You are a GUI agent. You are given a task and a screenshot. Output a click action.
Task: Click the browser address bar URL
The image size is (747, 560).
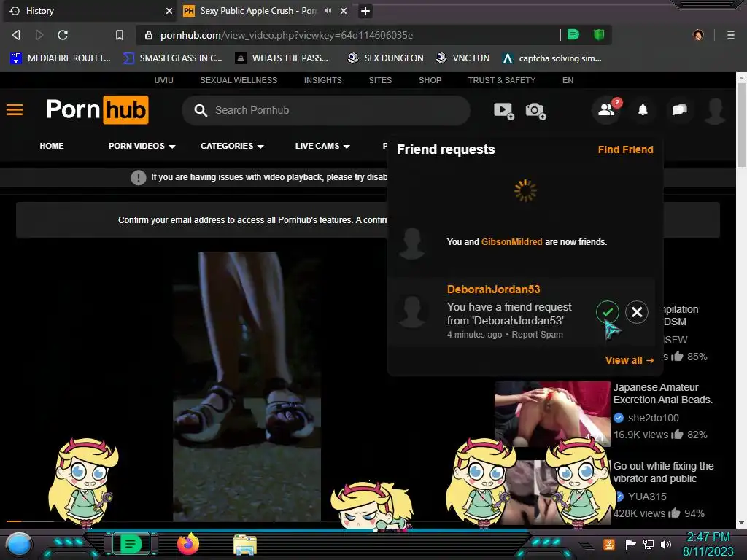[287, 35]
